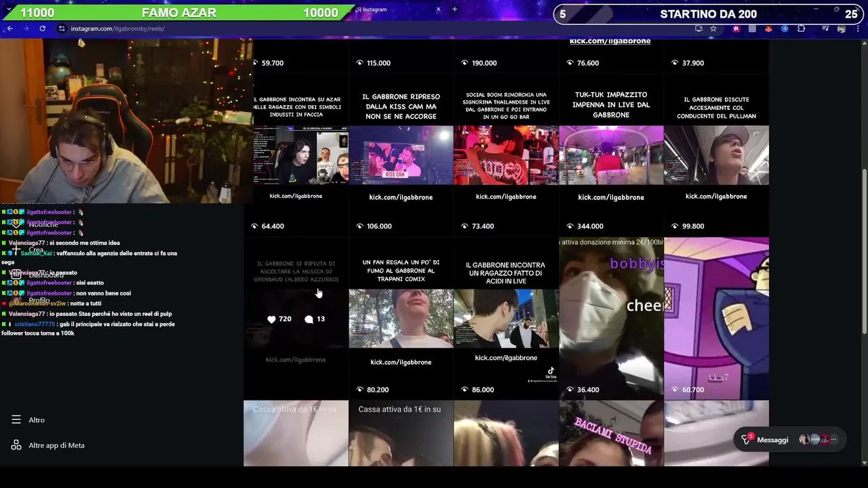The width and height of the screenshot is (868, 488).
Task: Open the Tuk-Tuk impazzito reel
Action: pos(611,155)
